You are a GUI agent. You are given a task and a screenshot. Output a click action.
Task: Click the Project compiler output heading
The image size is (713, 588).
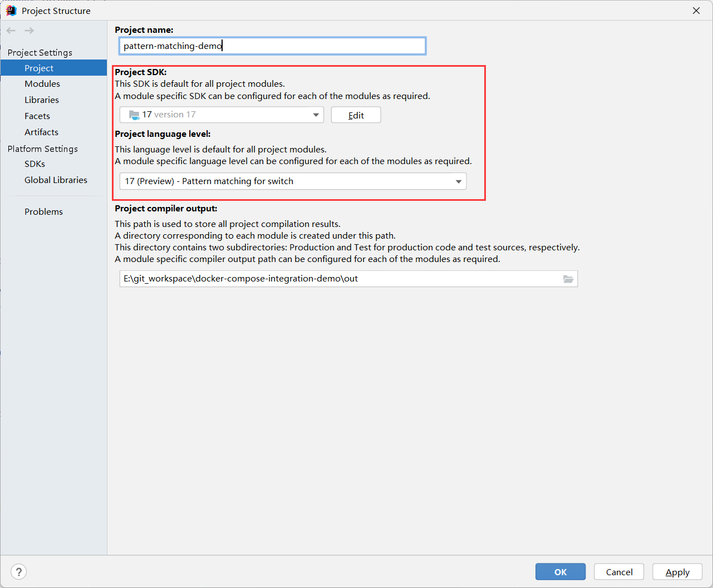coord(166,208)
